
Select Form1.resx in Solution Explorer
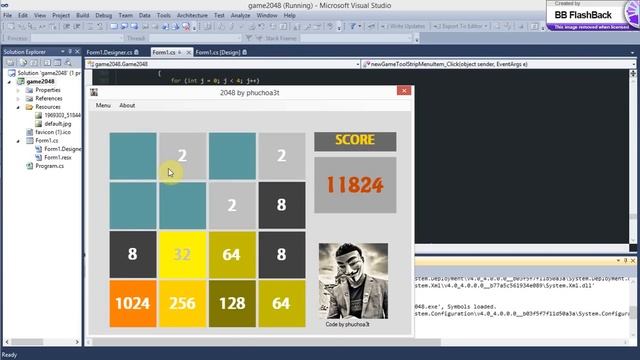click(x=58, y=158)
